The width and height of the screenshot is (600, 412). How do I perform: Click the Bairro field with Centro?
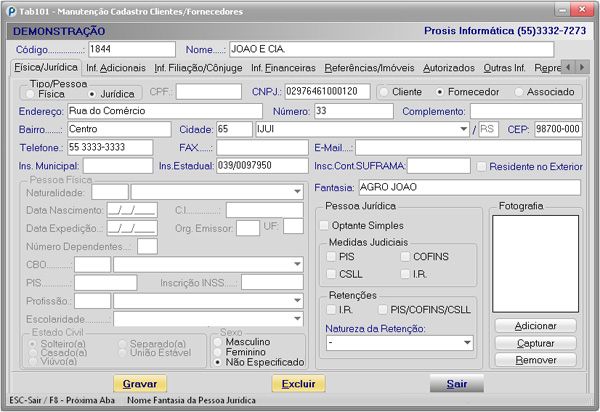[x=119, y=129]
